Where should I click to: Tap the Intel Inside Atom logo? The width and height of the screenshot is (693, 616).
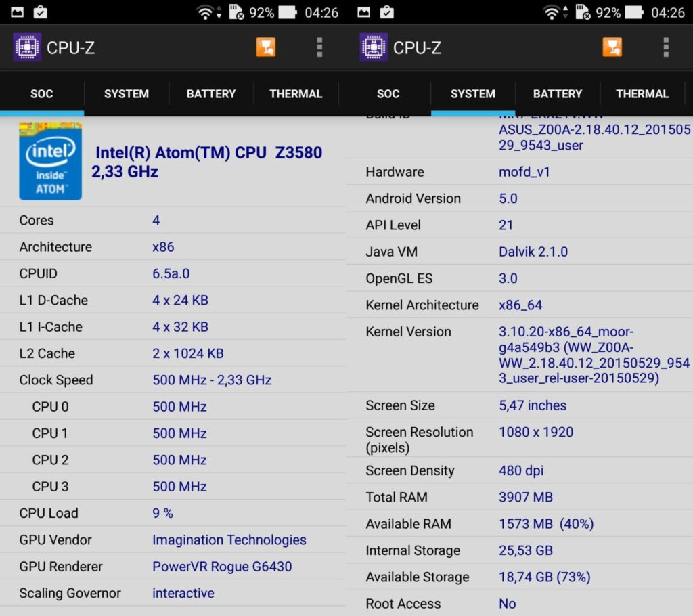coord(51,162)
